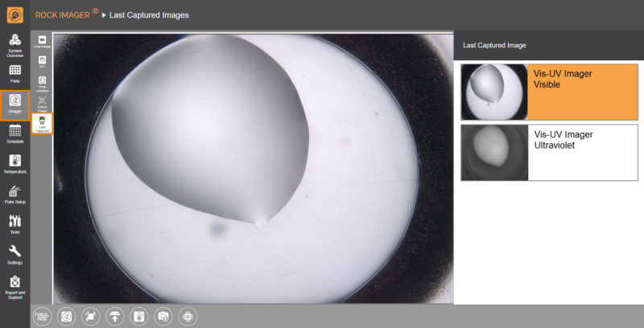644x328 pixels.
Task: Open the Schedule calendar section
Action: (14, 133)
